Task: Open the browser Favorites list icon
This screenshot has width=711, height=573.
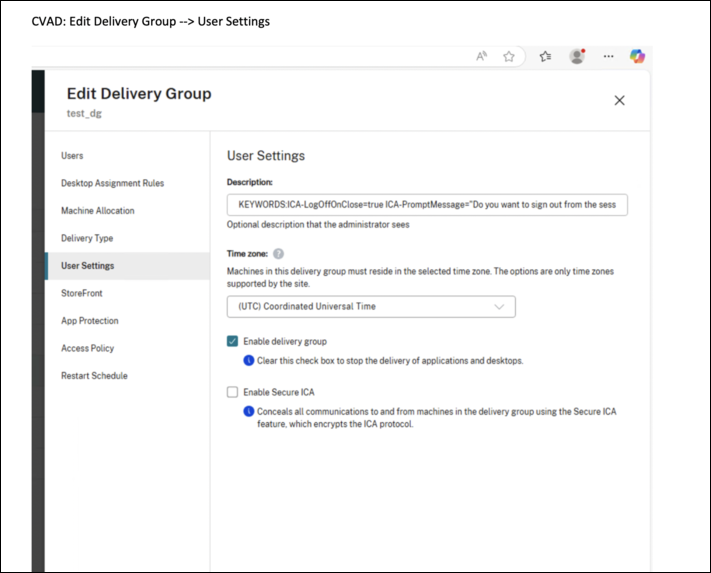Action: (x=545, y=56)
